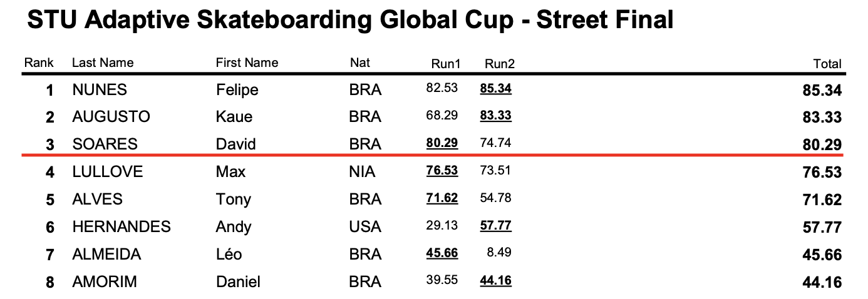Click the underlined 57.77 Run2 score
This screenshot has width=868, height=299.
point(495,225)
